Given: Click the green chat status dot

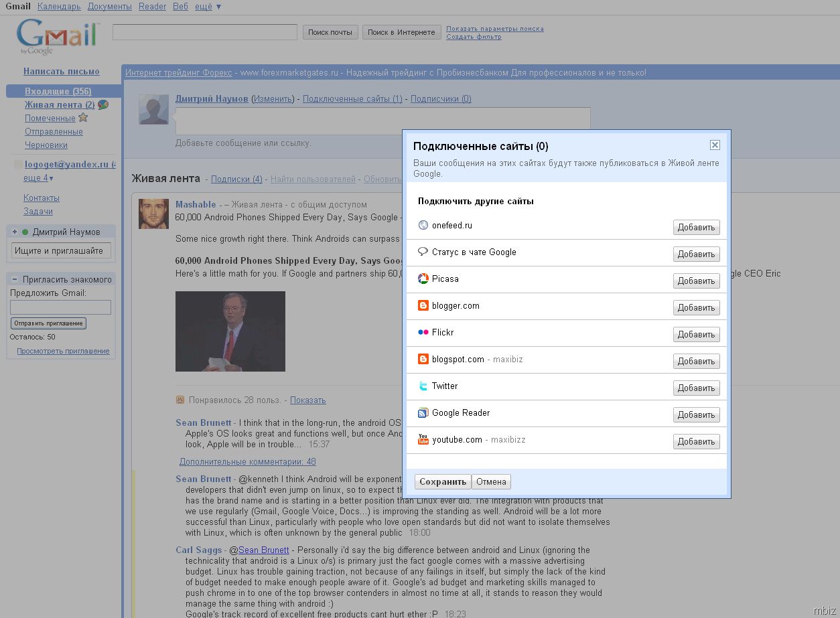Looking at the screenshot, I should point(25,232).
